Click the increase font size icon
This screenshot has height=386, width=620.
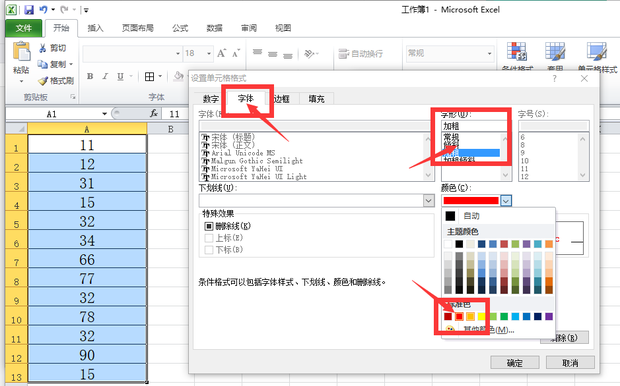221,53
